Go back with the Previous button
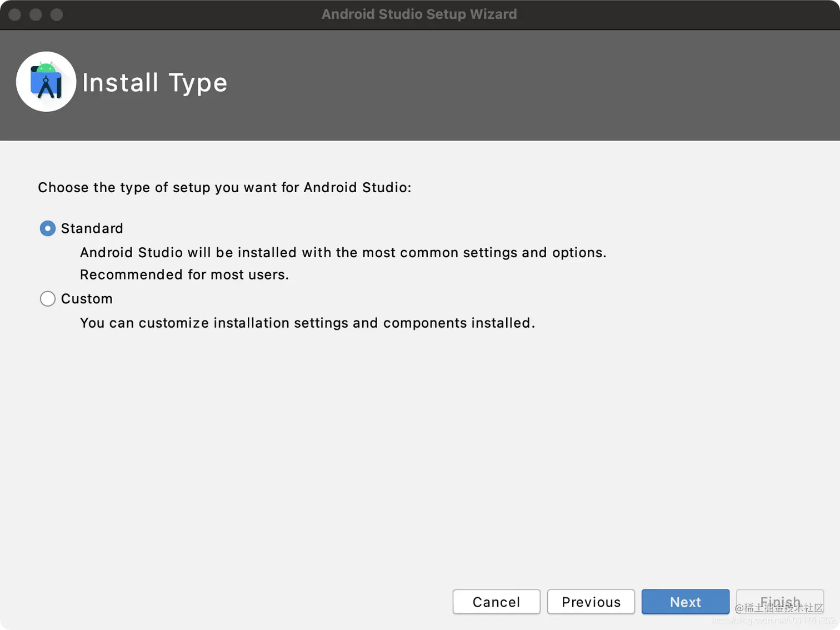The image size is (840, 630). tap(591, 602)
